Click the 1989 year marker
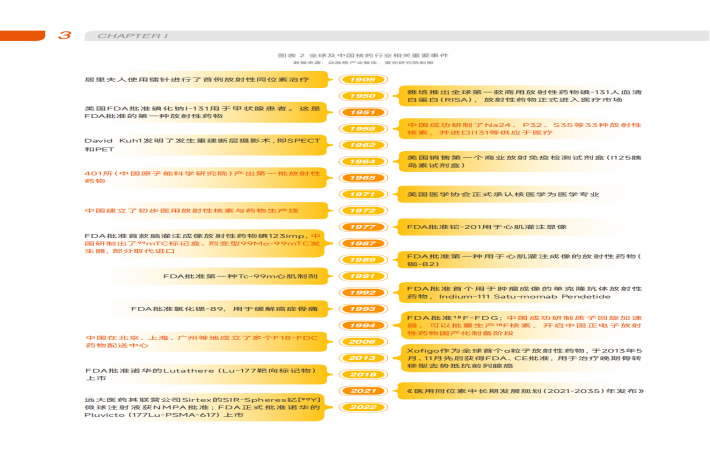The image size is (710, 455). point(363,260)
